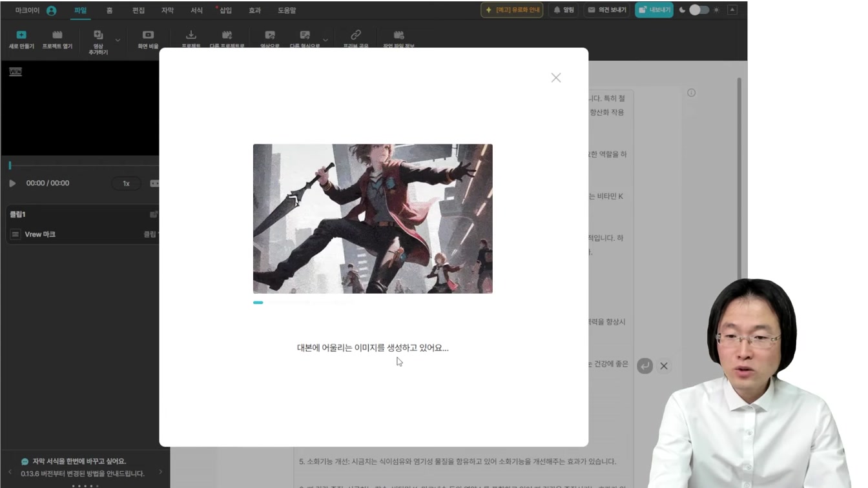The image size is (868, 488).
Task: Switch to the 효과 tab
Action: point(254,10)
